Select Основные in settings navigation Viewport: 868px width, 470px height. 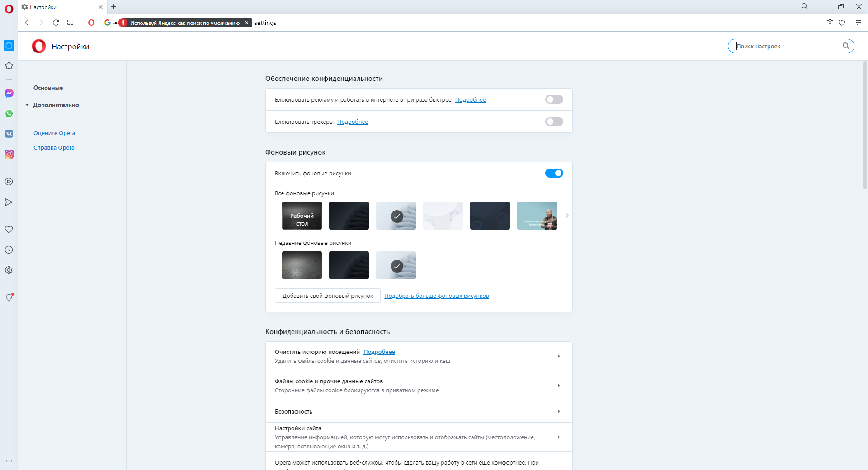click(x=48, y=88)
